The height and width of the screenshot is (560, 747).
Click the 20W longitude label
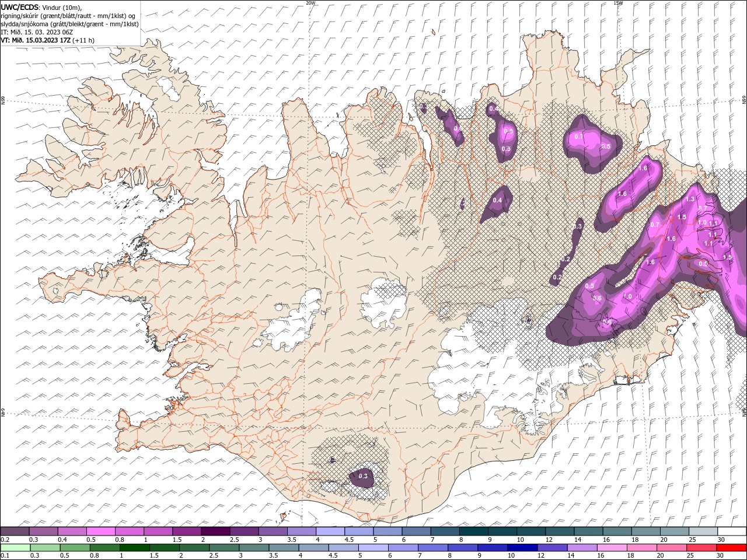click(310, 3)
